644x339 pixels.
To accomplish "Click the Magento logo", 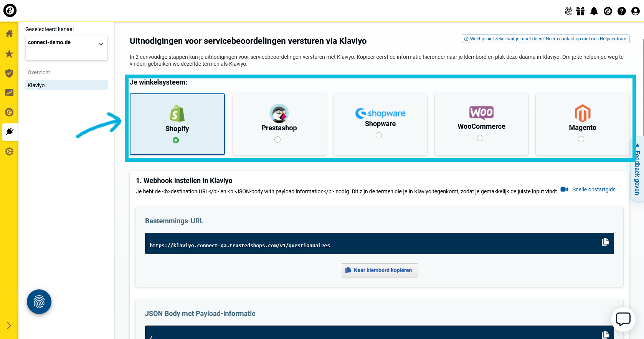I will (583, 113).
